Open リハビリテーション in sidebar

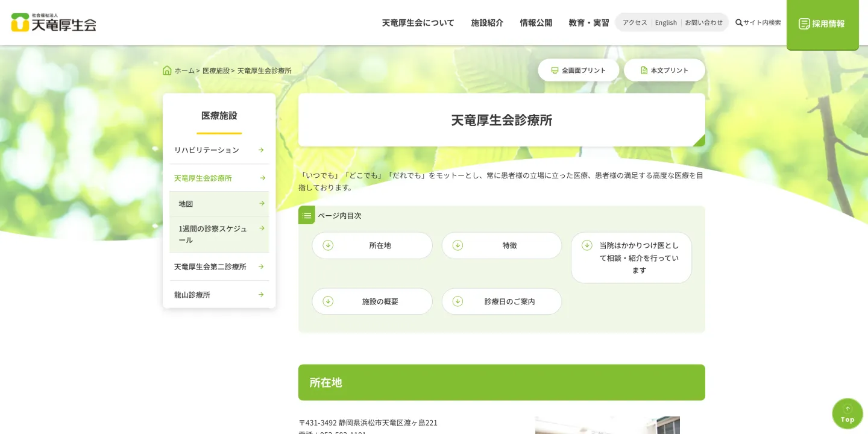point(219,150)
